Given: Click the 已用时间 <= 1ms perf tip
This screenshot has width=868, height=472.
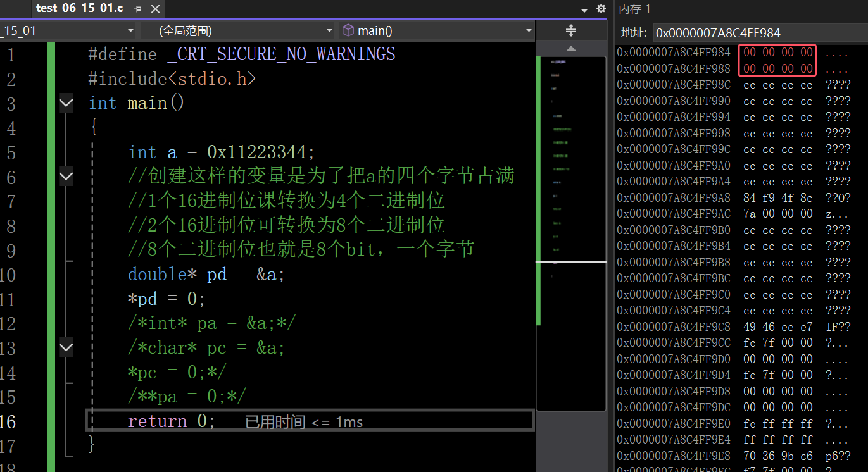Looking at the screenshot, I should coord(304,422).
